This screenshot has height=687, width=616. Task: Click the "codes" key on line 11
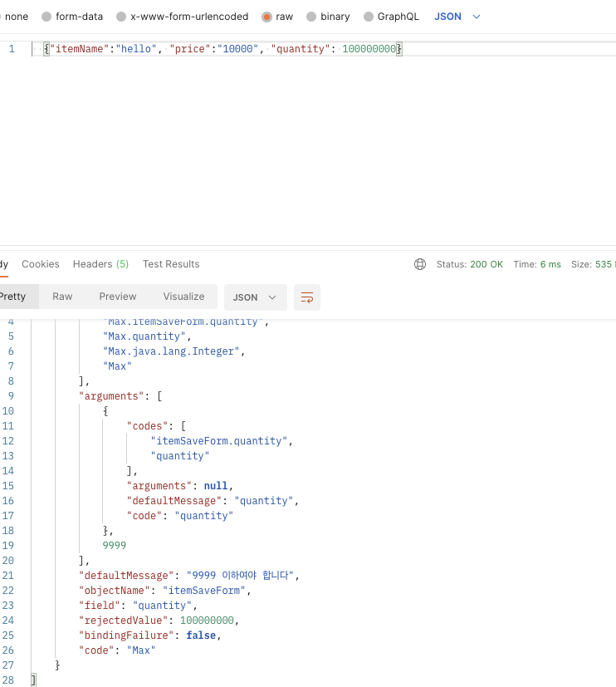[x=147, y=426]
